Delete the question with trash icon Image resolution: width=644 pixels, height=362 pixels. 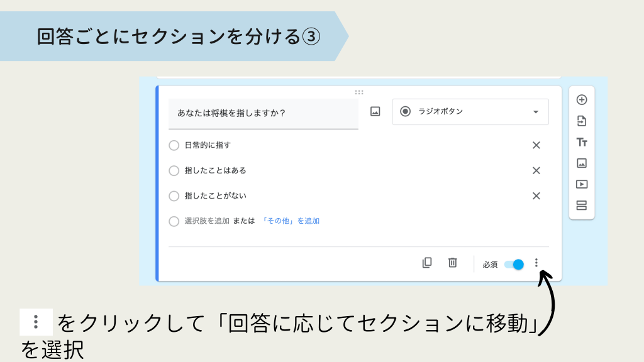tap(452, 263)
